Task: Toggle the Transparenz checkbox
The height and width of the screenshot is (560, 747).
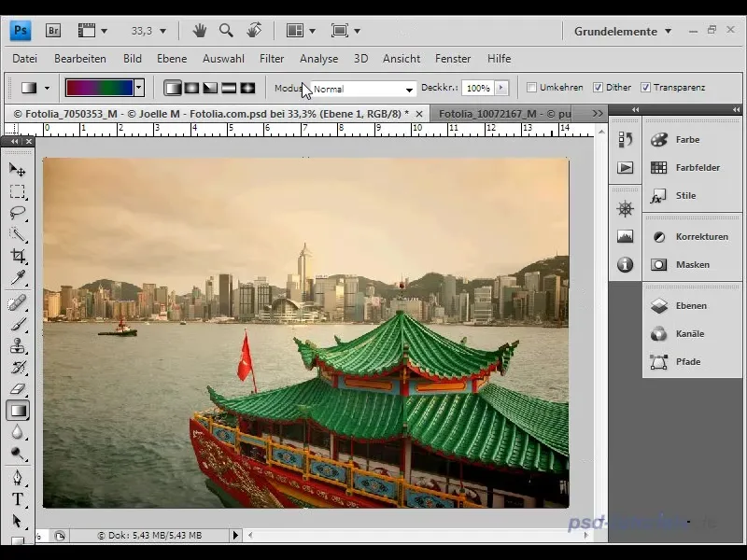Action: point(645,88)
